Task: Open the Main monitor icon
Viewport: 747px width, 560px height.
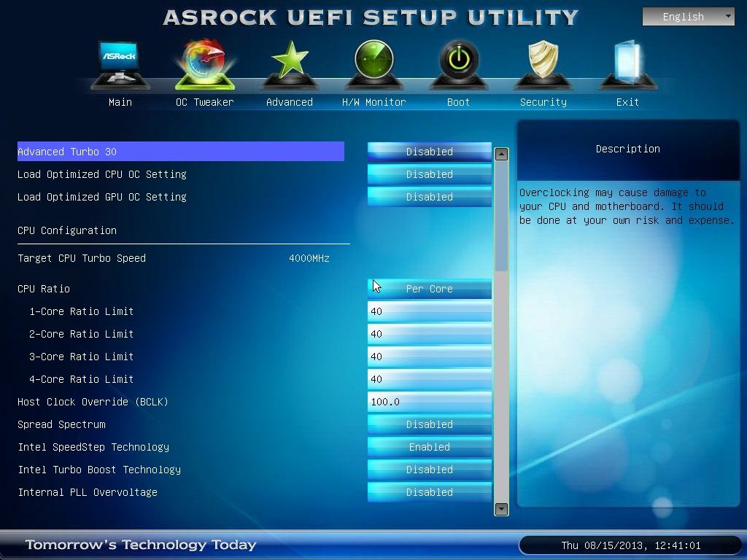Action: (x=120, y=66)
